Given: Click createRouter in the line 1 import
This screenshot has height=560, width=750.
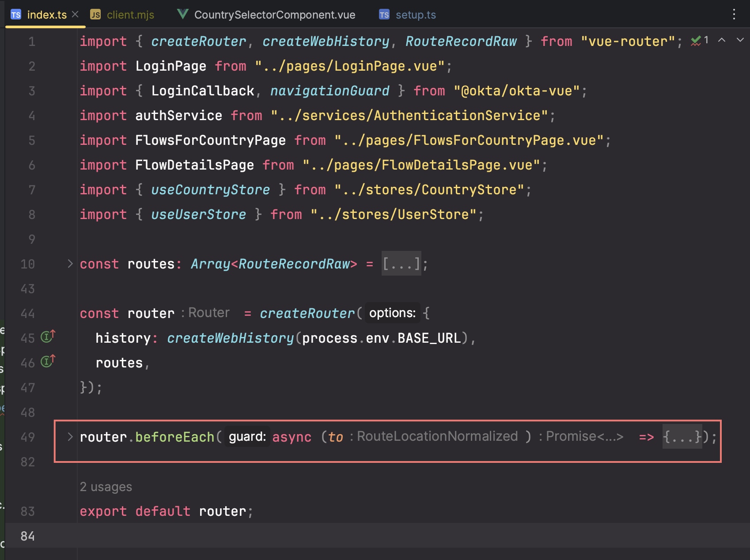Looking at the screenshot, I should [199, 41].
